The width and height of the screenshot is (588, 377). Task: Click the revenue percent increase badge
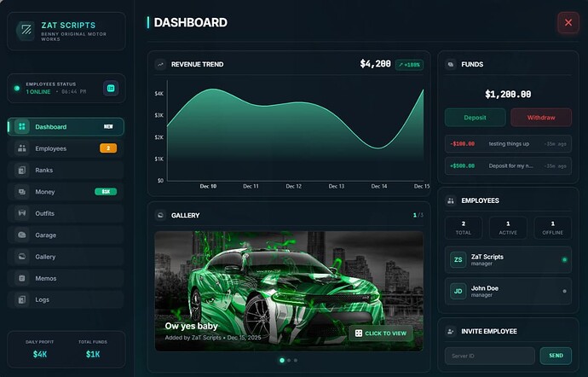tap(409, 65)
